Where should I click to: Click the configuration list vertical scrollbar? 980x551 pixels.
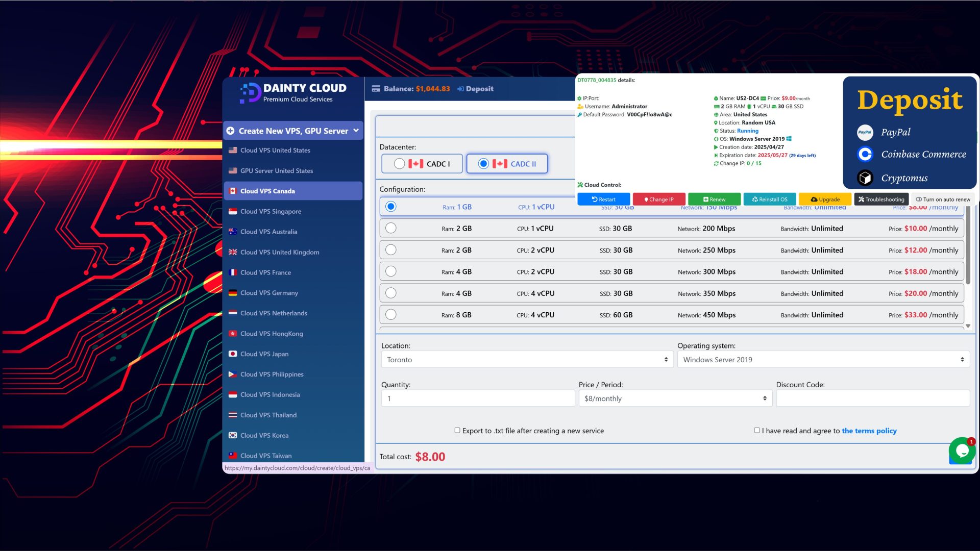tap(968, 245)
